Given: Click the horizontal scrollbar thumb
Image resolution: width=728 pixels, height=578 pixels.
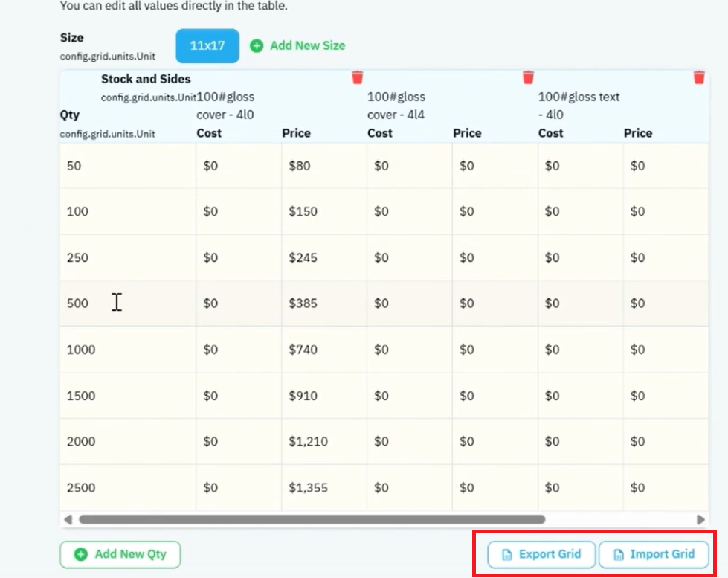Looking at the screenshot, I should click(x=312, y=519).
